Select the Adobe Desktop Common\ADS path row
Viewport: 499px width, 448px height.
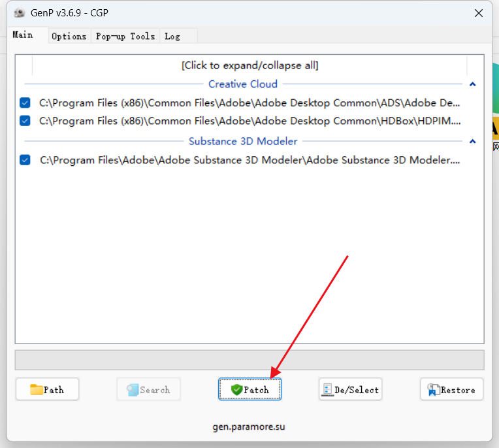(x=249, y=103)
